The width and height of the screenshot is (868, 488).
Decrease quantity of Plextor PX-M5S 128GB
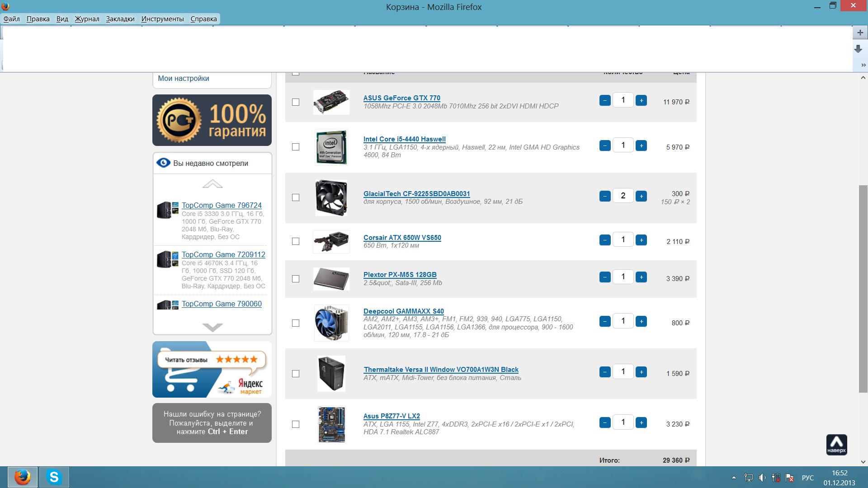[x=605, y=277]
